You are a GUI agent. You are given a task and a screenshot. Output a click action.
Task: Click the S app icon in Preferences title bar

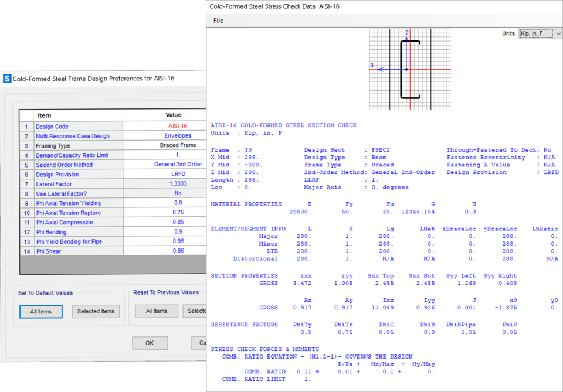(7, 79)
